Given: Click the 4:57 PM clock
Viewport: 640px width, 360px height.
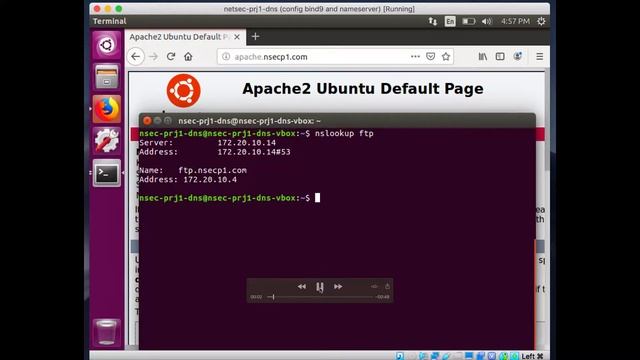Looking at the screenshot, I should [515, 21].
